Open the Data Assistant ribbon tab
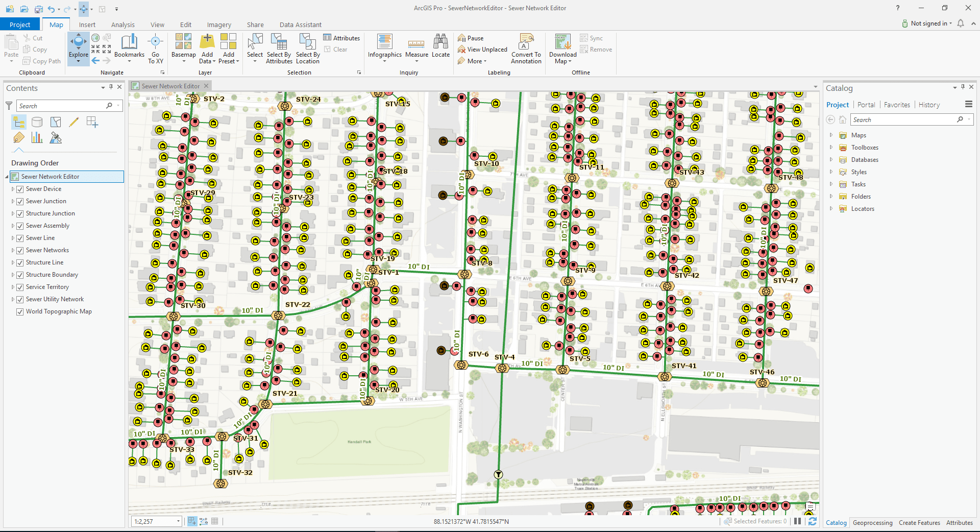The width and height of the screenshot is (980, 532). click(301, 25)
